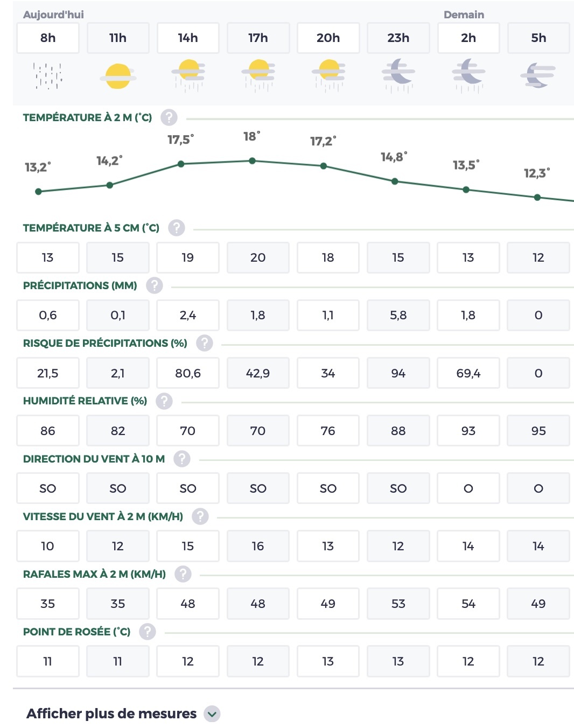The height and width of the screenshot is (728, 574).
Task: Select tomorrow's 2h time slot
Action: click(x=468, y=38)
